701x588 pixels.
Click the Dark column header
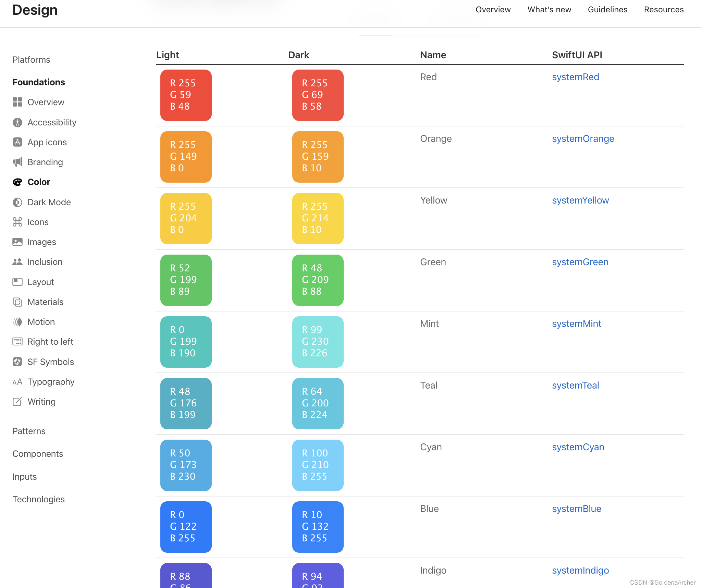coord(299,55)
